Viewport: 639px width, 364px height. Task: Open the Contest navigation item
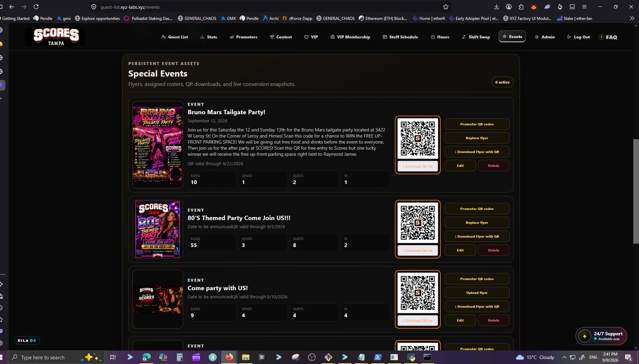pyautogui.click(x=281, y=37)
